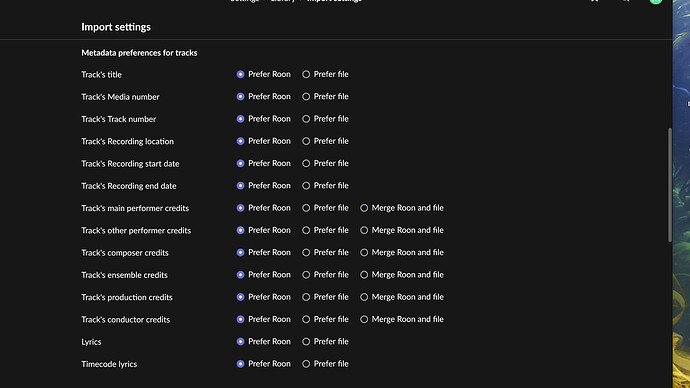This screenshot has width=690, height=388.
Task: Pick Prefer file for Track's Recording location
Action: (x=306, y=141)
